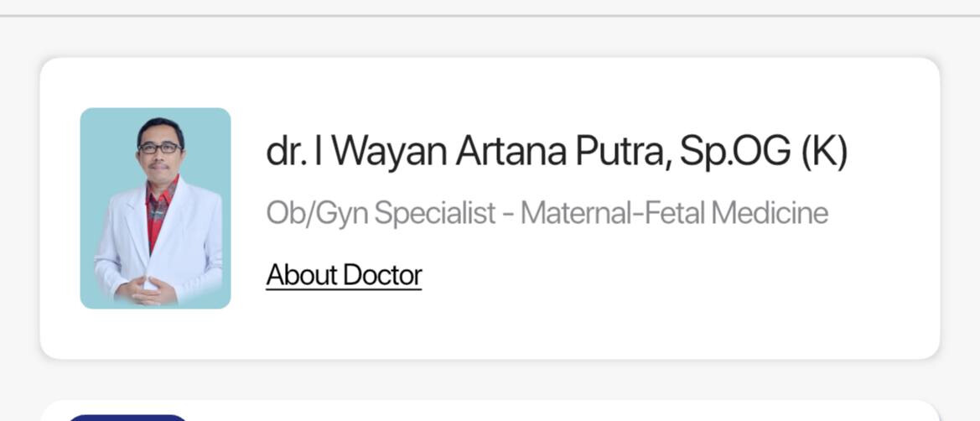
Task: Open the About Doctor link
Action: click(344, 275)
